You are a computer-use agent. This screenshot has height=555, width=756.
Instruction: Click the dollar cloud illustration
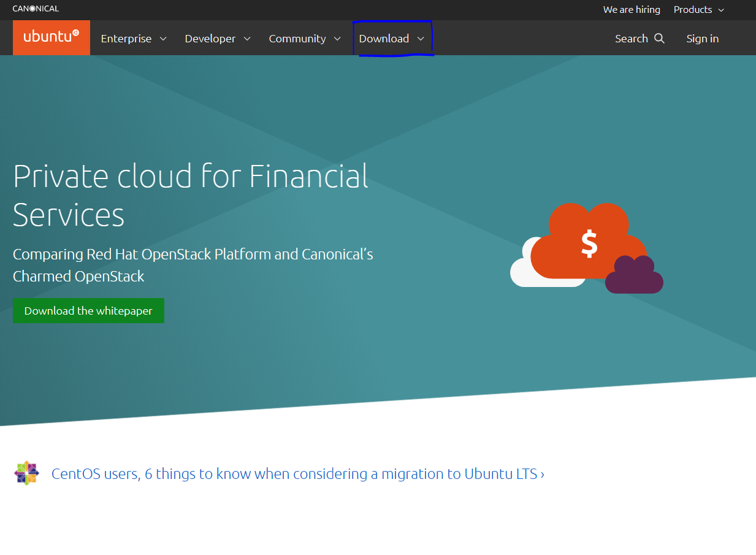click(x=587, y=248)
